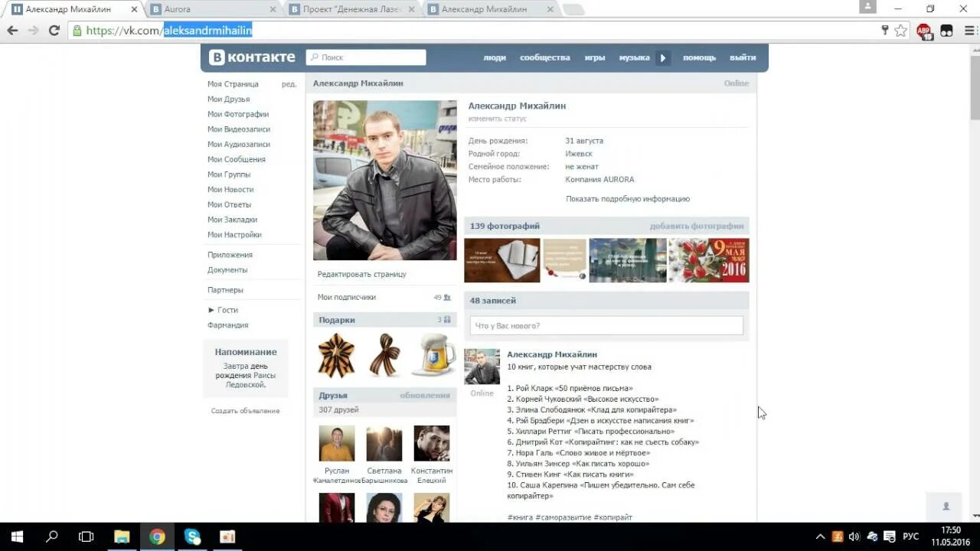
Task: Open the 9 мая 2016 photo thumbnail
Action: click(708, 260)
